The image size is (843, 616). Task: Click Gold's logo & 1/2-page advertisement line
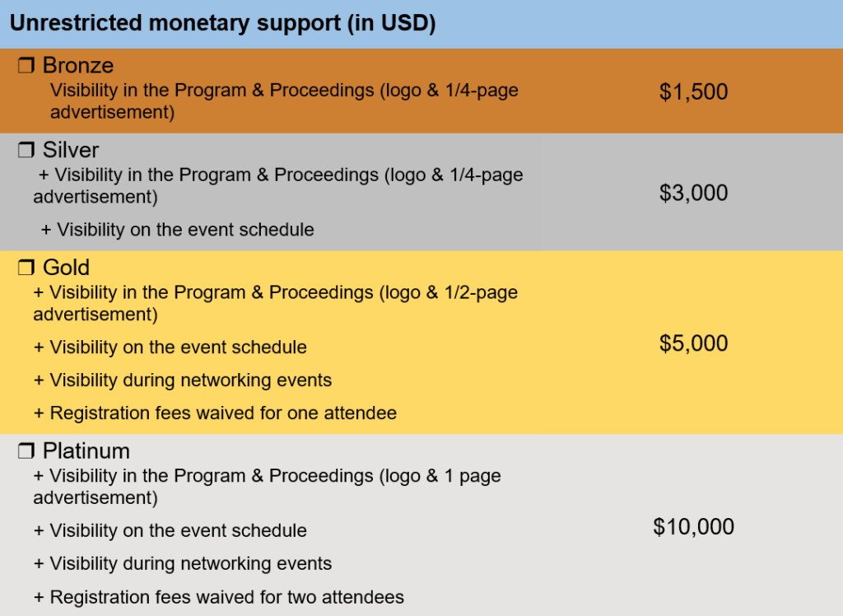[276, 303]
